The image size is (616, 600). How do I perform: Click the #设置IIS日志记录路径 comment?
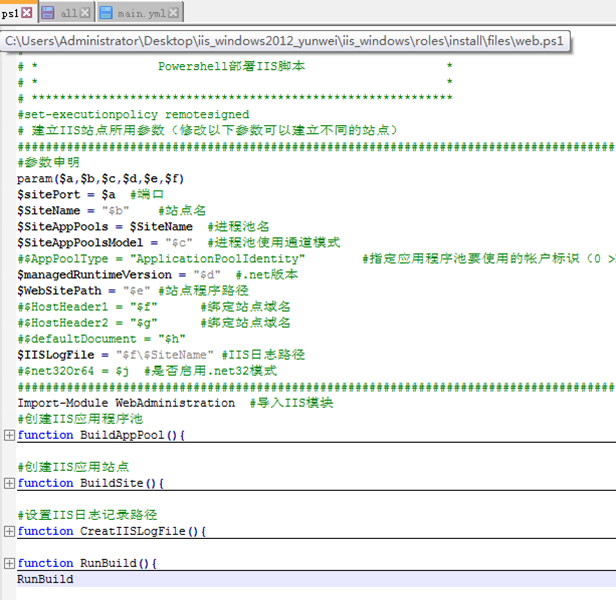point(87,515)
